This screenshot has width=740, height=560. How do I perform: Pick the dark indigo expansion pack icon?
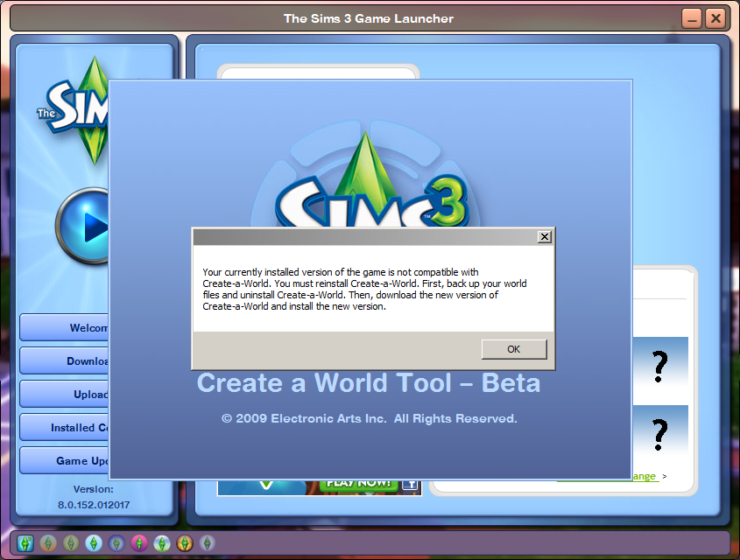tap(116, 543)
